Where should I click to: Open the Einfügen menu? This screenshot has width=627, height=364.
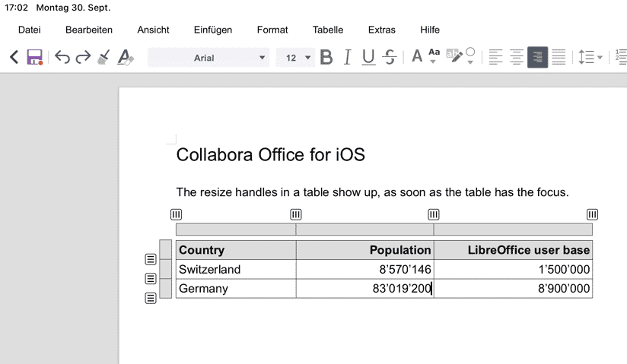[x=213, y=30]
